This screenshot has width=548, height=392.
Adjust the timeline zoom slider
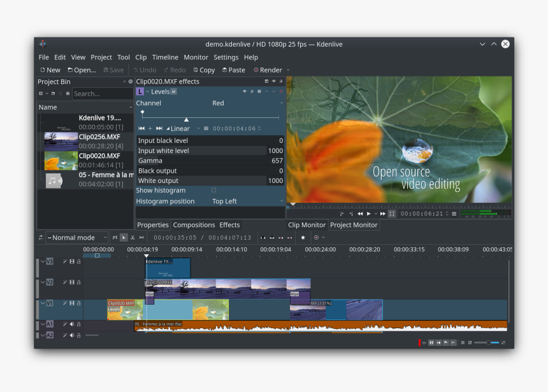coord(486,343)
